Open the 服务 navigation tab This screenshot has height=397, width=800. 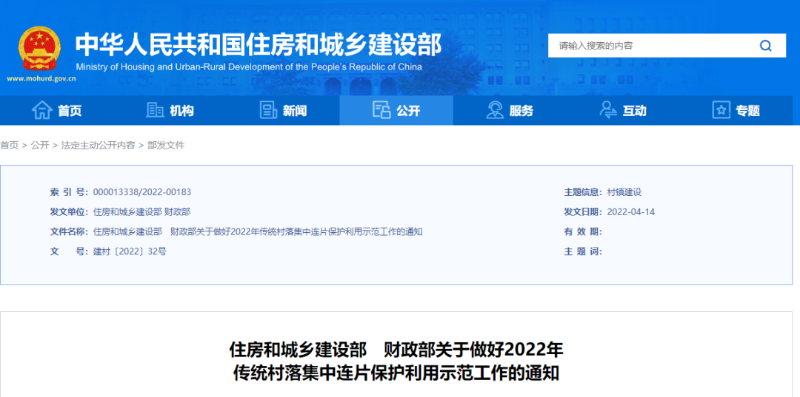pos(510,110)
